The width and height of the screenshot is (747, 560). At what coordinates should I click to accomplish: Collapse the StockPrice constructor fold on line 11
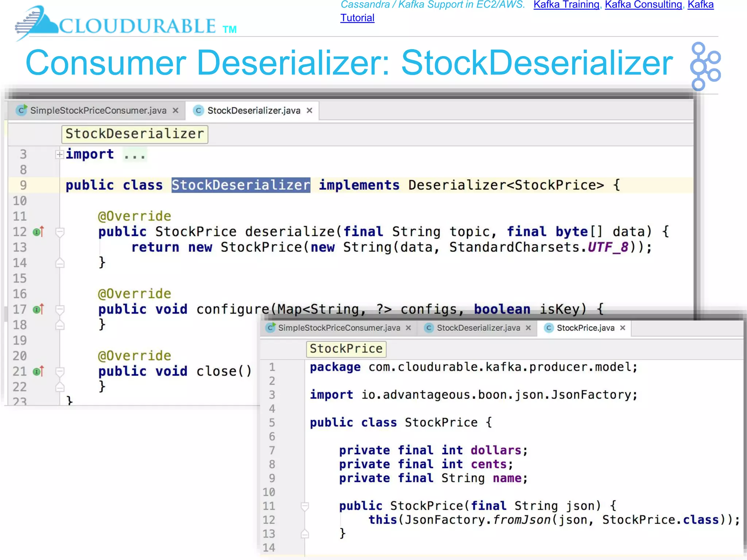[305, 506]
